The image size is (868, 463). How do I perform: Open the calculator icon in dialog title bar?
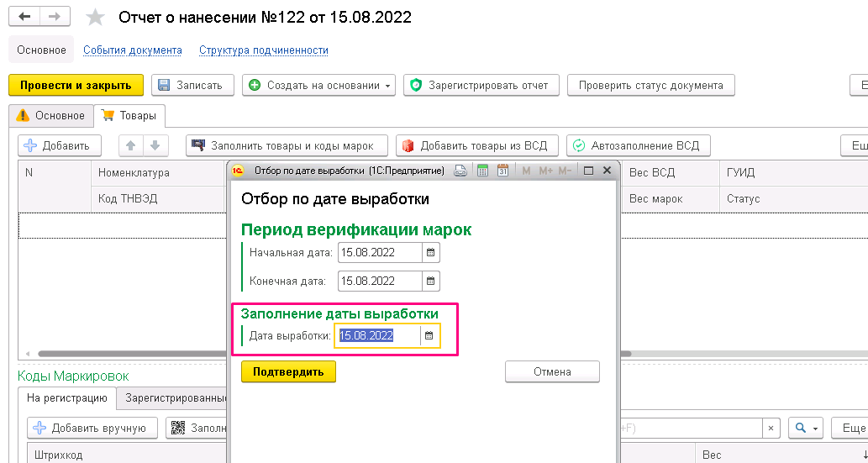click(x=482, y=171)
